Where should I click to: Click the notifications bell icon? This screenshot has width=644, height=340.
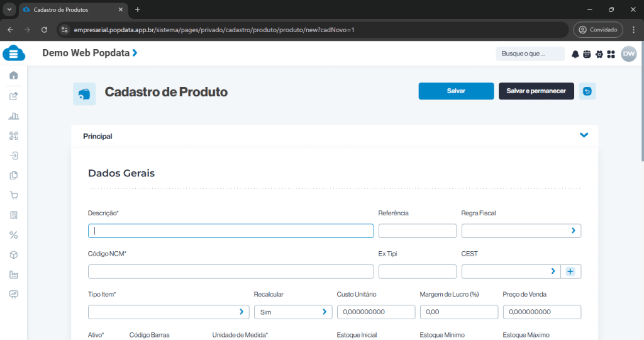(x=575, y=54)
